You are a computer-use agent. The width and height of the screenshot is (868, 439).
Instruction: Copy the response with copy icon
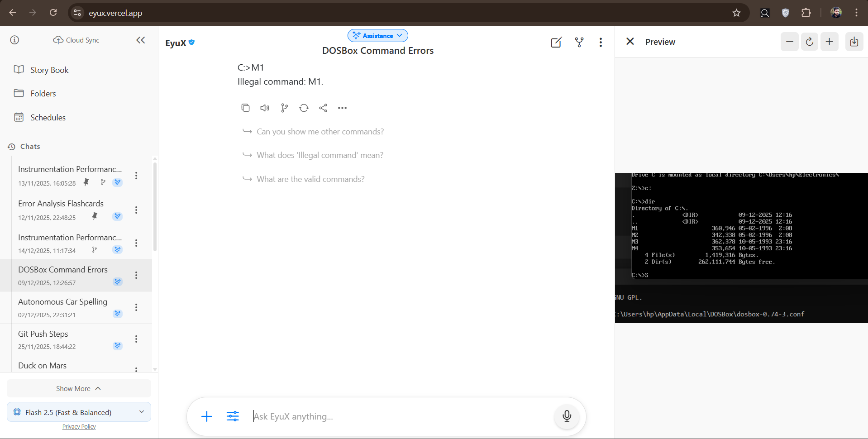click(x=245, y=108)
